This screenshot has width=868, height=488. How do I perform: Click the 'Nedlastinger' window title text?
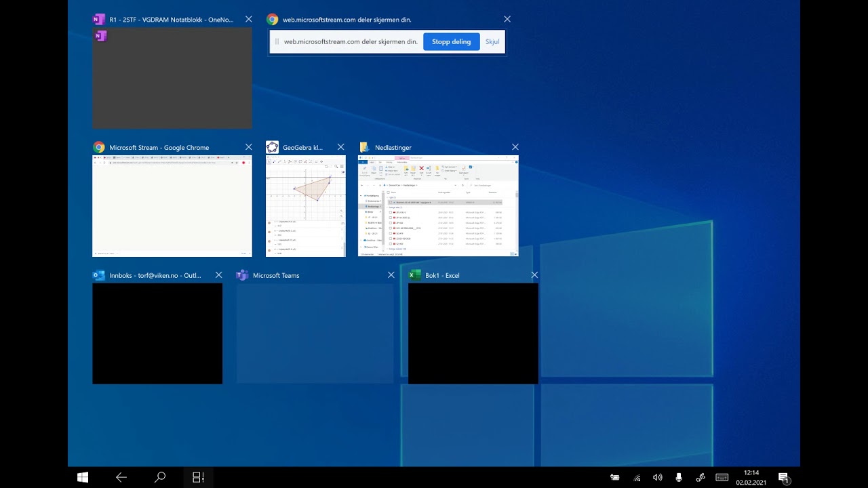pyautogui.click(x=393, y=147)
